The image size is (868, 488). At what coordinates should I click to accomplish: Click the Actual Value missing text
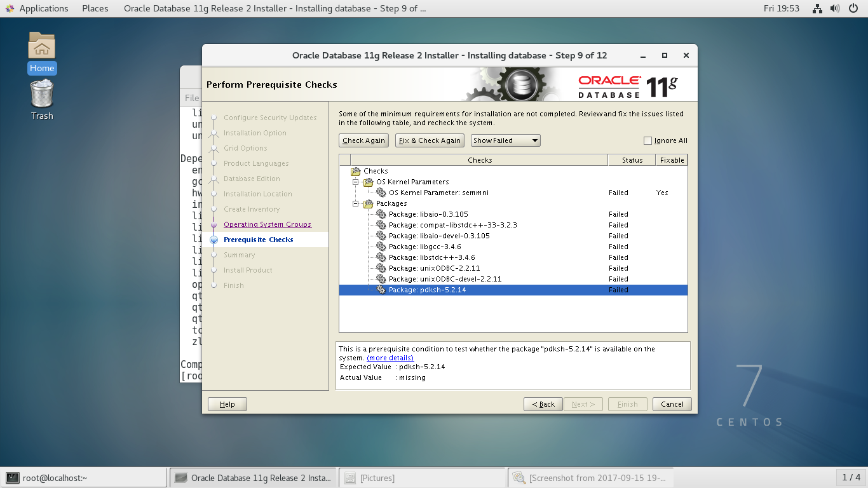click(383, 377)
